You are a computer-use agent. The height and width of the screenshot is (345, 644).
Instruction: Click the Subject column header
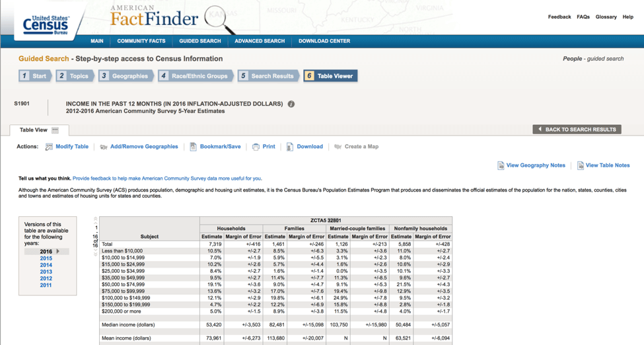click(149, 237)
